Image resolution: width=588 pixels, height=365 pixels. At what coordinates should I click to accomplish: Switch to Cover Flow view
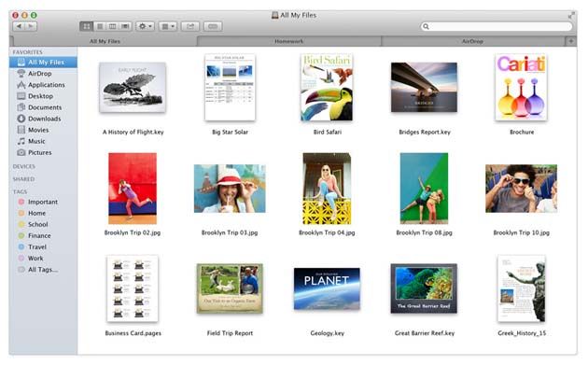(x=125, y=26)
